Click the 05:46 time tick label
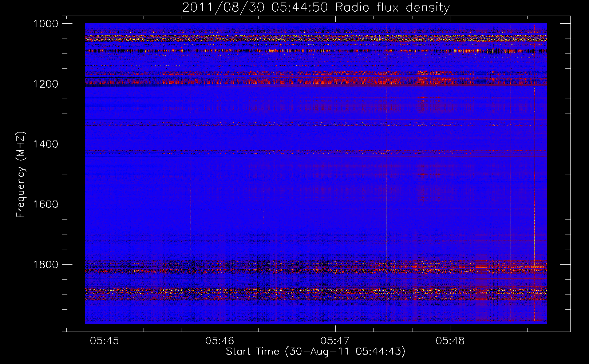 (x=220, y=341)
